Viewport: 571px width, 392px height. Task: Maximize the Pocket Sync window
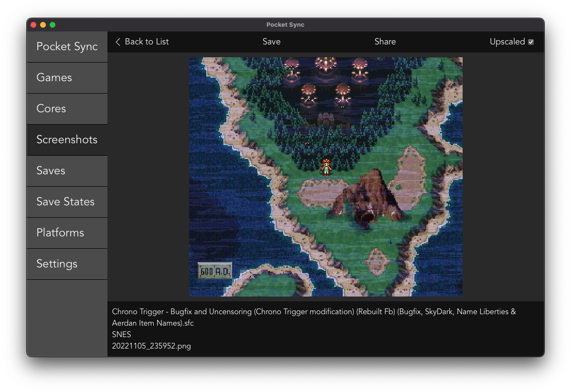(x=53, y=25)
